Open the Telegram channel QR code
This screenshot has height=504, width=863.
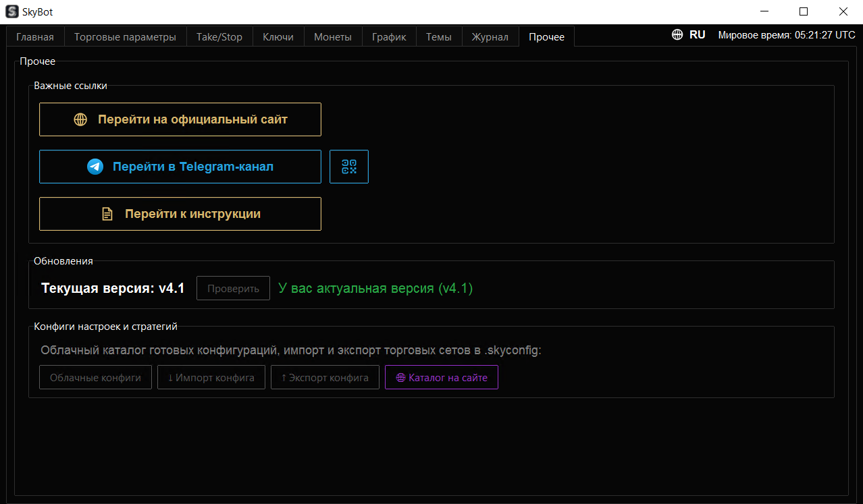[349, 167]
